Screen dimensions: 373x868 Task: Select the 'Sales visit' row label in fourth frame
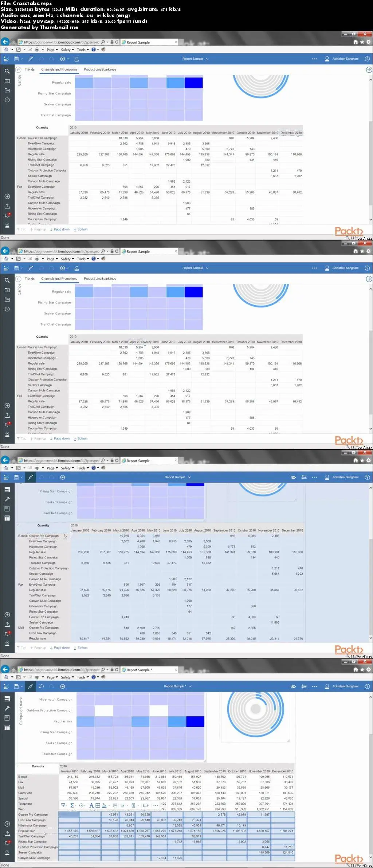coord(25,793)
